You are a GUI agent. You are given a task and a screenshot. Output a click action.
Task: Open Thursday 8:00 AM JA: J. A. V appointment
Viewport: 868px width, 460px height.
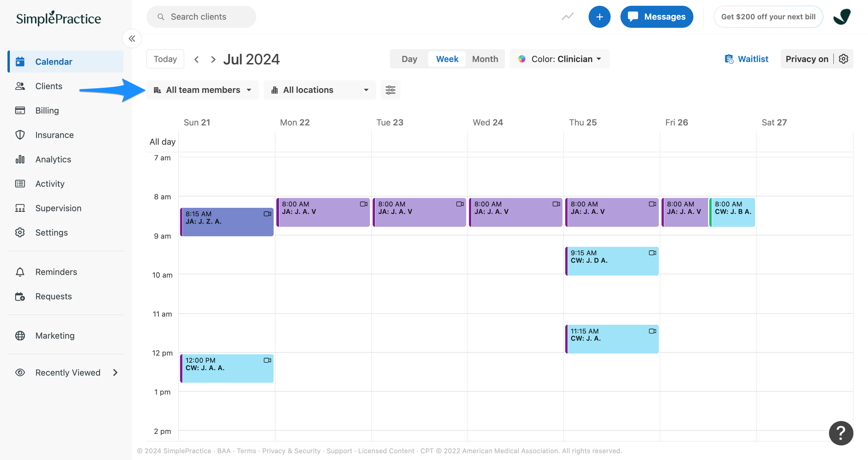[612, 212]
